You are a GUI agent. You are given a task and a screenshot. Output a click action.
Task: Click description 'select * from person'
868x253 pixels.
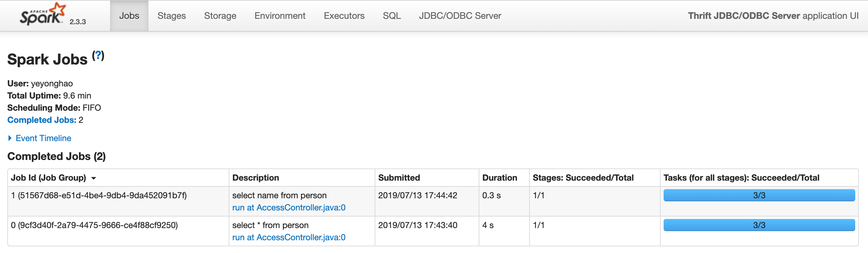[x=270, y=225]
